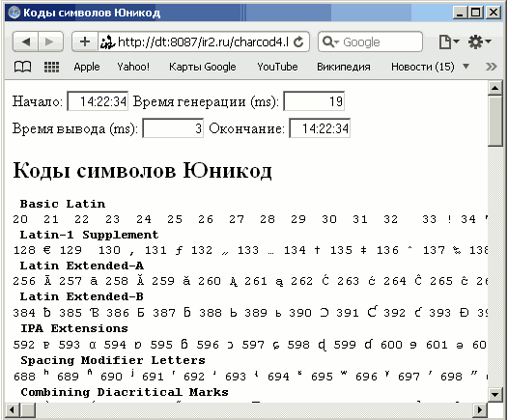Viewport: 508px width, 420px height.
Task: Close the browser window
Action: [x=494, y=13]
